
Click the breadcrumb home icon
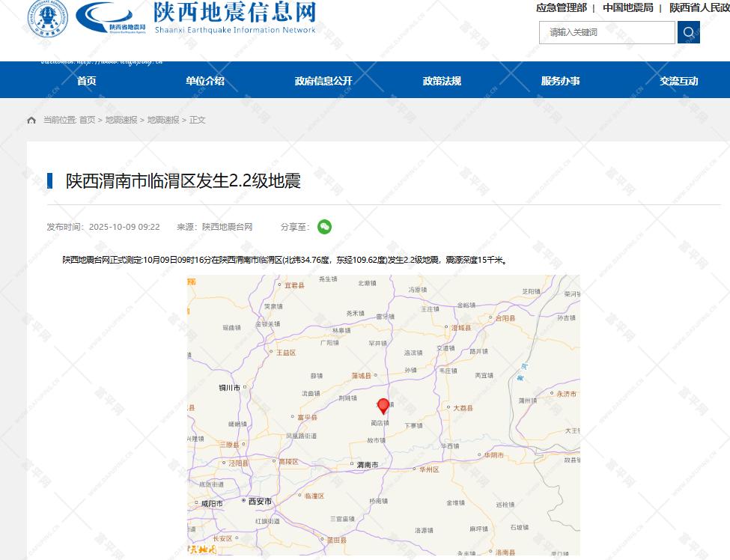(31, 121)
